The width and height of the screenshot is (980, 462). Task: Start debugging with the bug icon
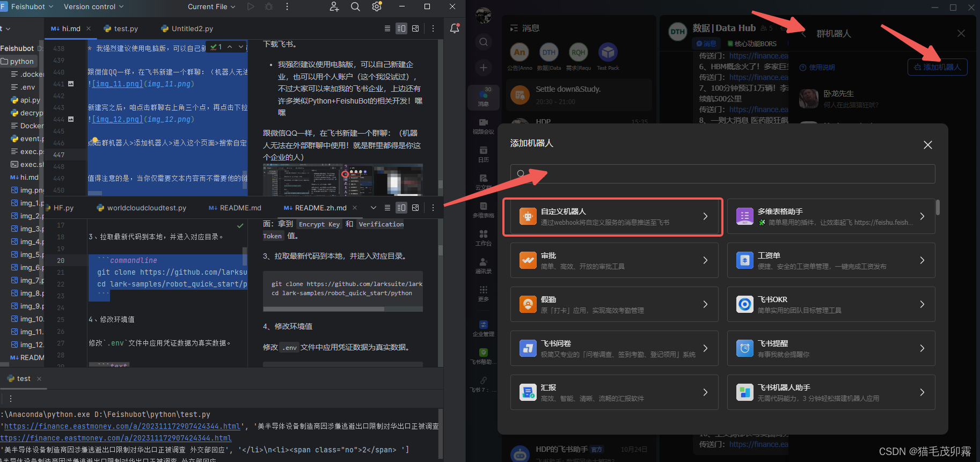point(269,6)
